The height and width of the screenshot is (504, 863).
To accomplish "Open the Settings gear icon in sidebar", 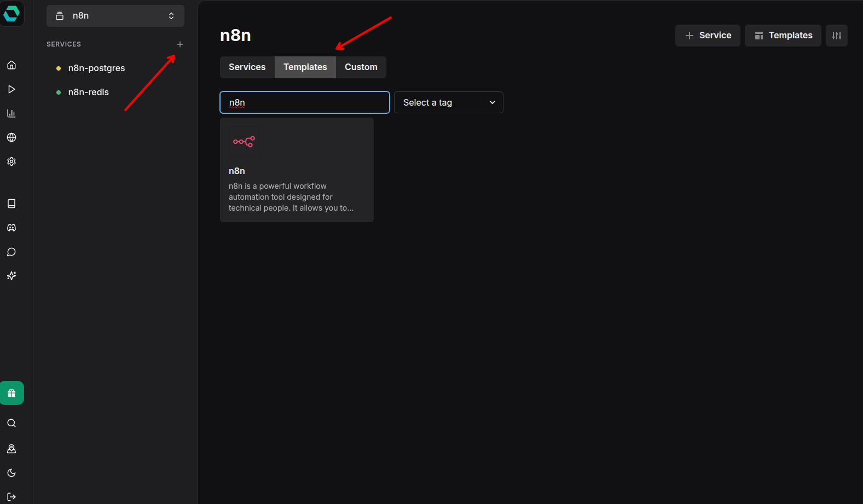I will pos(11,161).
